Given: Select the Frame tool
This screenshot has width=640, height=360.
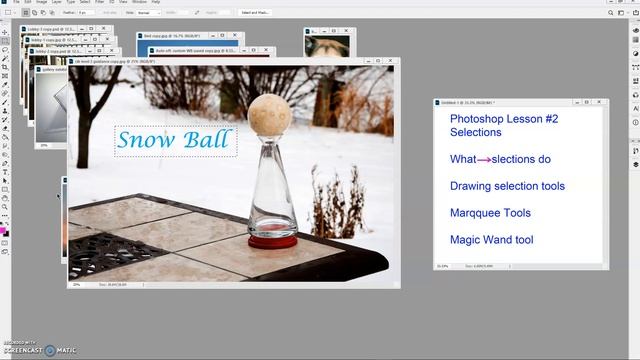Looking at the screenshot, I should tap(5, 76).
